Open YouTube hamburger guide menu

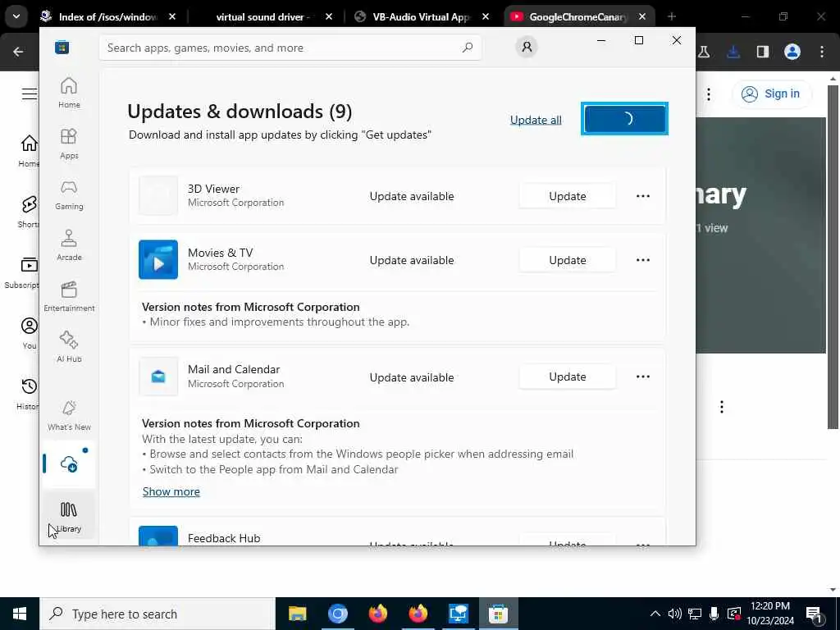point(29,94)
